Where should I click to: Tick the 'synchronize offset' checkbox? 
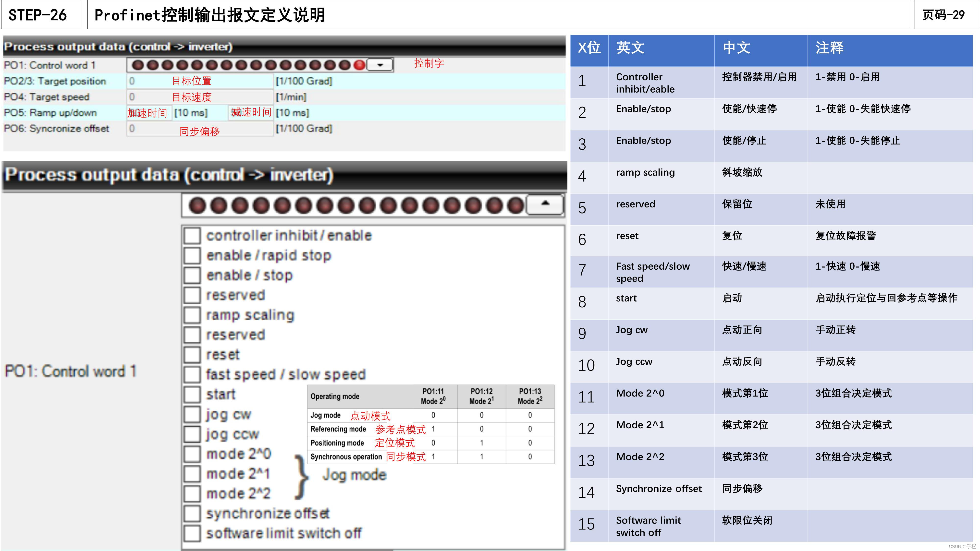tap(192, 513)
